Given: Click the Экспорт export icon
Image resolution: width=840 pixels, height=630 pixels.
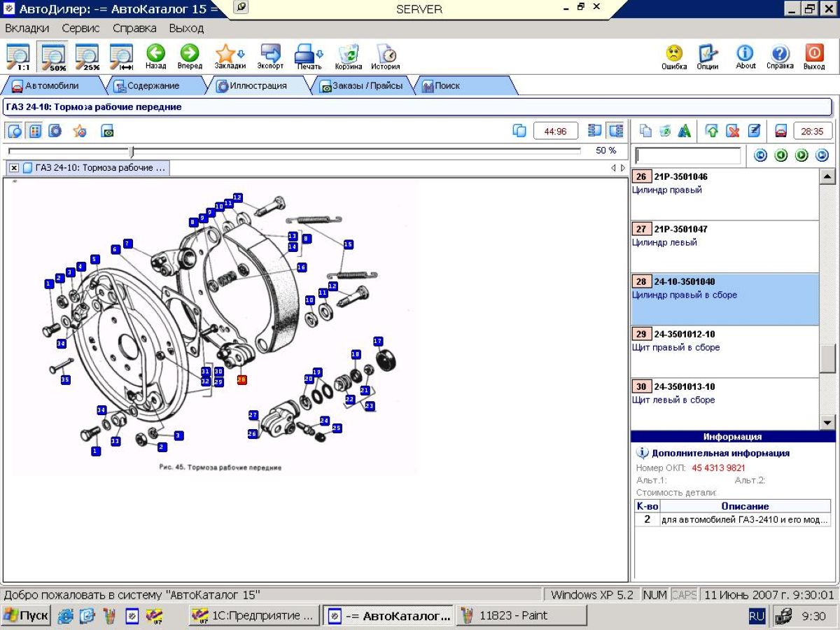Looking at the screenshot, I should pos(270,57).
